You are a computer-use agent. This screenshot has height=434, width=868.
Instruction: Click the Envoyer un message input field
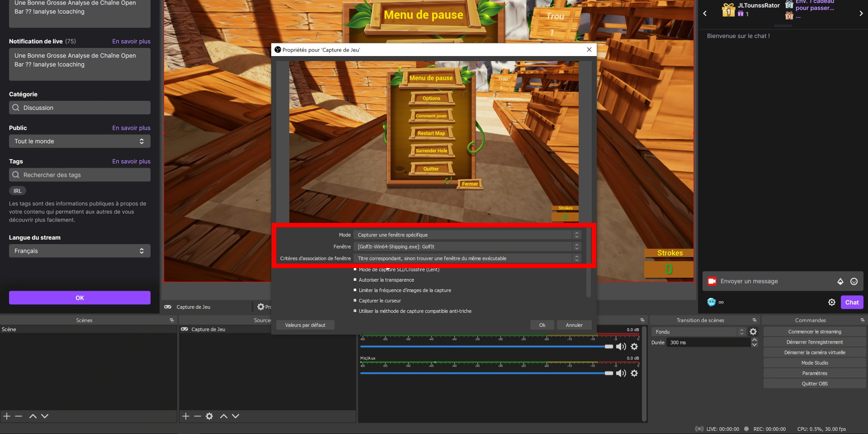pos(769,281)
